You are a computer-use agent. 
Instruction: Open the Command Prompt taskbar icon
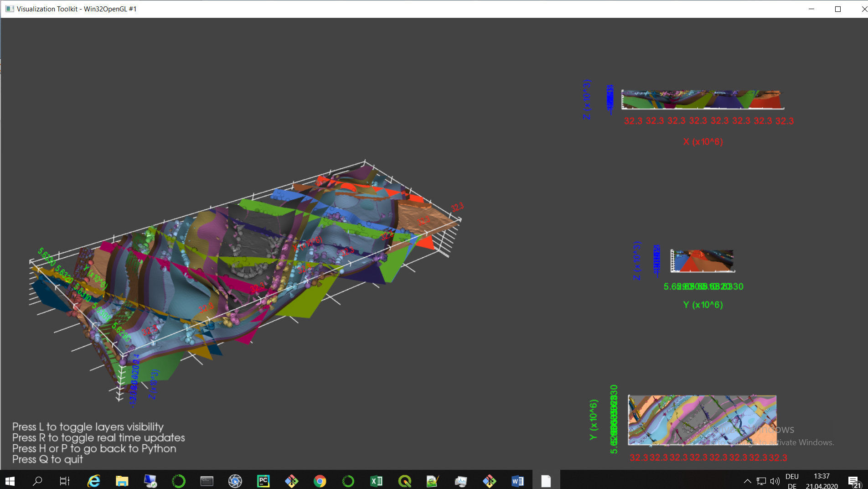click(206, 479)
